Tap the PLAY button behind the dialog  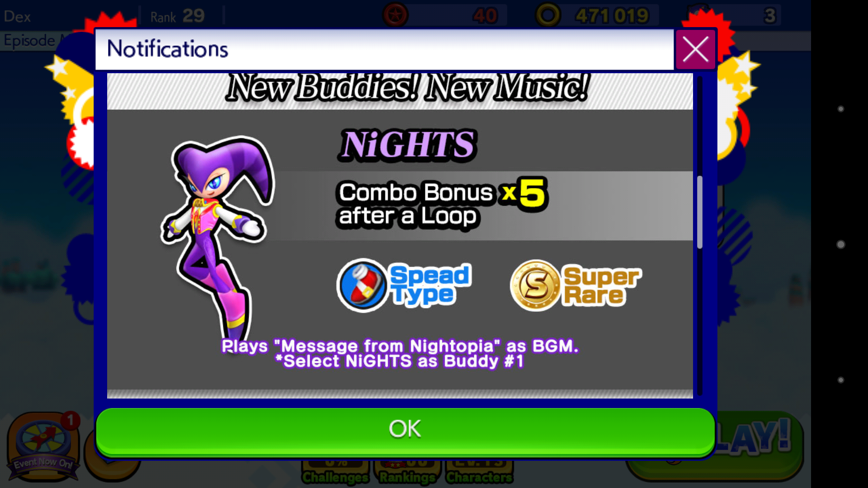pyautogui.click(x=759, y=445)
